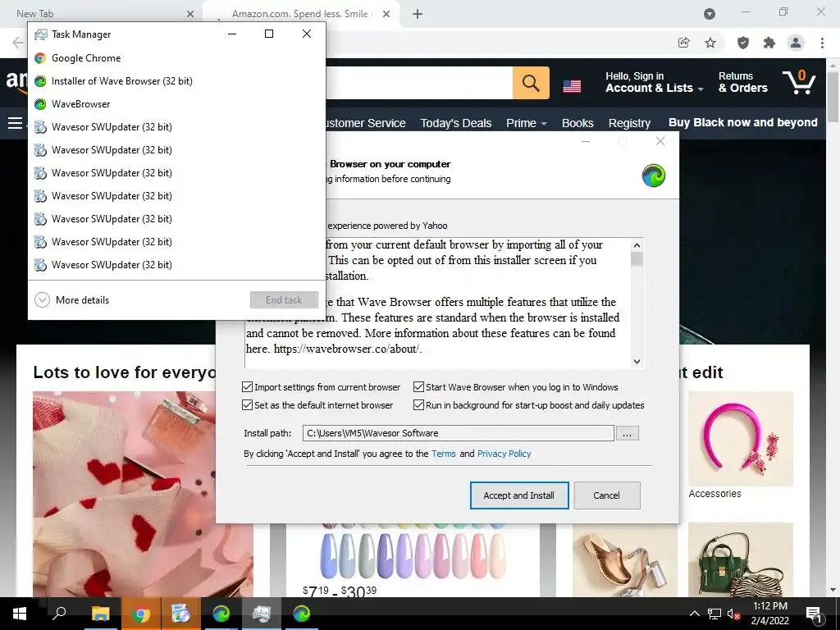The image size is (840, 630).
Task: Open Task Manager from the taskbar
Action: (x=262, y=614)
